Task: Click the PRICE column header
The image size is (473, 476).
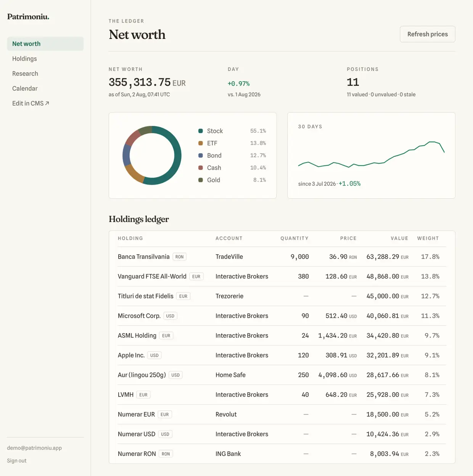Action: click(x=348, y=238)
